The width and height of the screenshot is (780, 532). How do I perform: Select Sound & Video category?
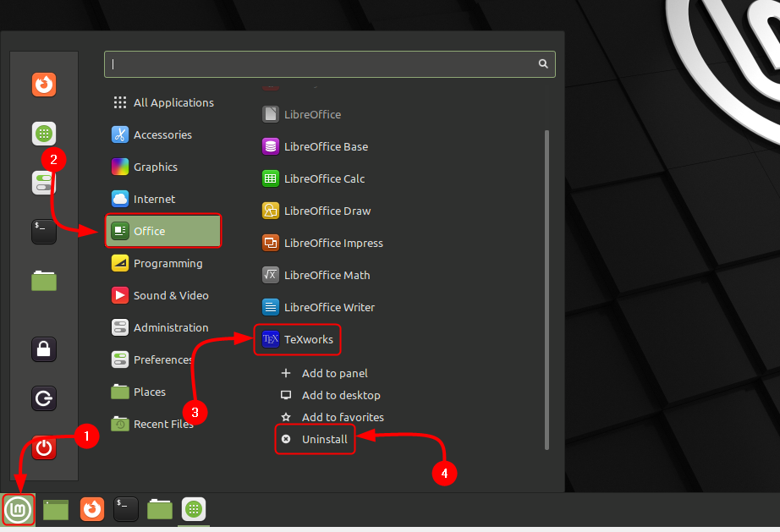tap(163, 295)
